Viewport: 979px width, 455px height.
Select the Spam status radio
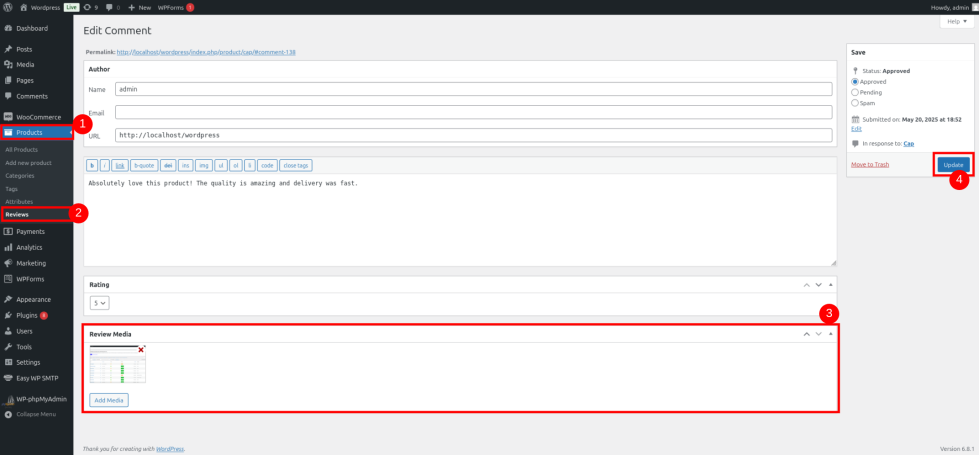click(x=855, y=103)
